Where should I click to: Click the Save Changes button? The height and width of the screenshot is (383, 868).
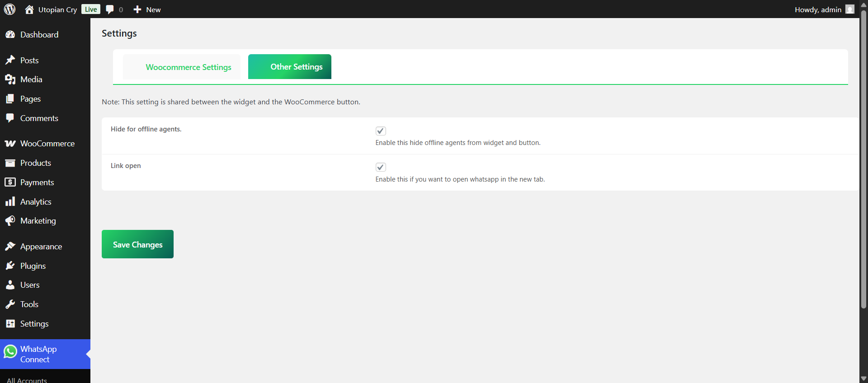click(x=137, y=244)
